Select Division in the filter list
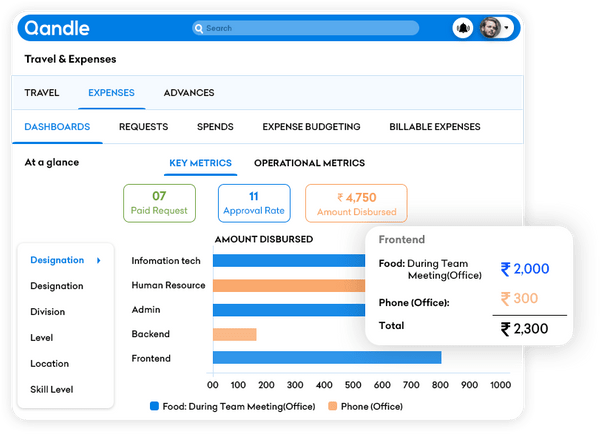 pyautogui.click(x=49, y=312)
